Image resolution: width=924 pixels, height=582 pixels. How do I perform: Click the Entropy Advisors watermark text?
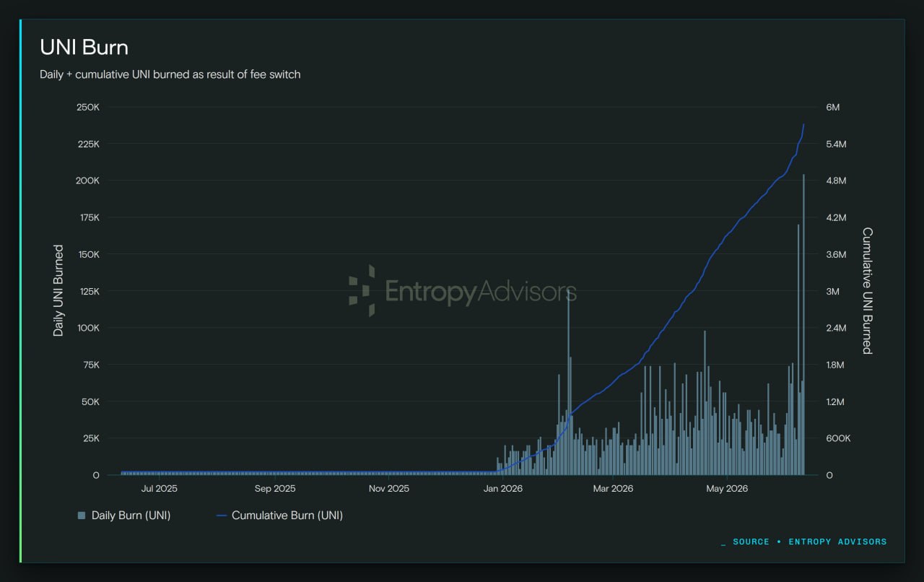pyautogui.click(x=481, y=292)
